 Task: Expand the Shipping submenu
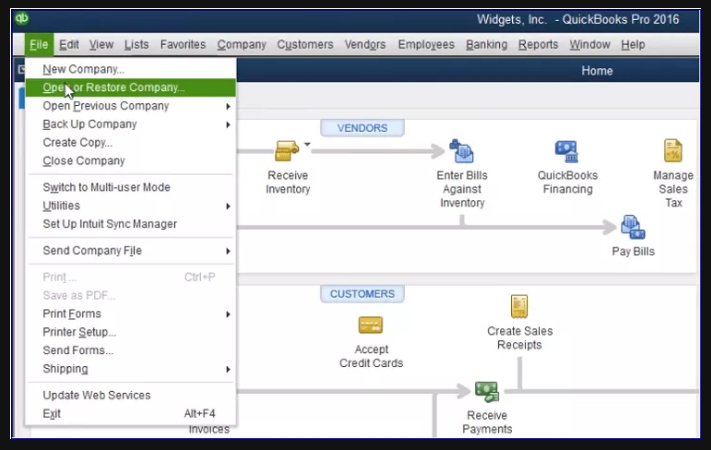coord(131,368)
